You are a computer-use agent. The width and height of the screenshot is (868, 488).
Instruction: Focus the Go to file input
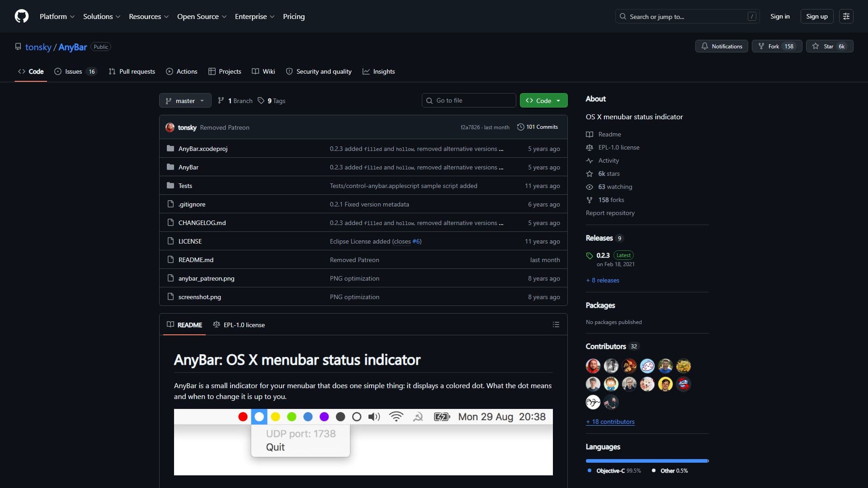pos(469,100)
